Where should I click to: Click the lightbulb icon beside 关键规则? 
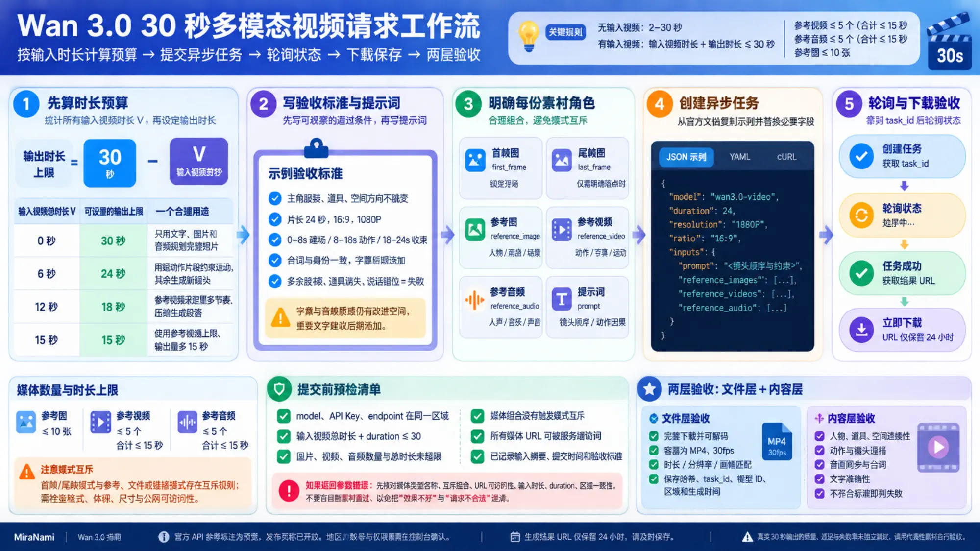(528, 36)
